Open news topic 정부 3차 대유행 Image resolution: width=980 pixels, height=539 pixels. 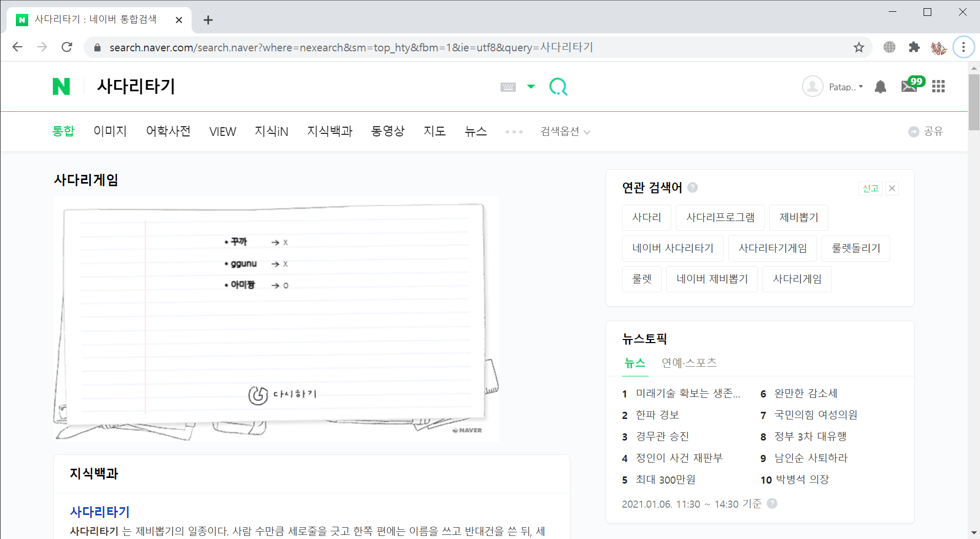pyautogui.click(x=810, y=436)
